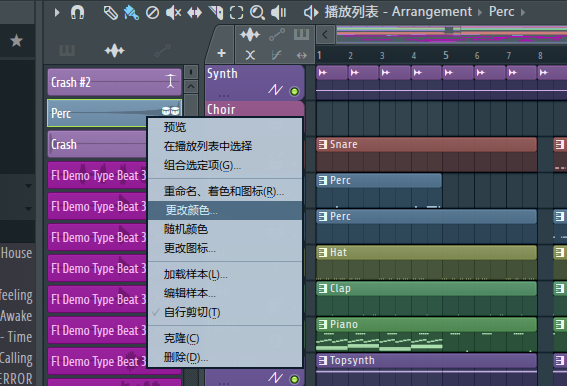Select the Select tool
This screenshot has width=567, height=386.
tap(236, 13)
